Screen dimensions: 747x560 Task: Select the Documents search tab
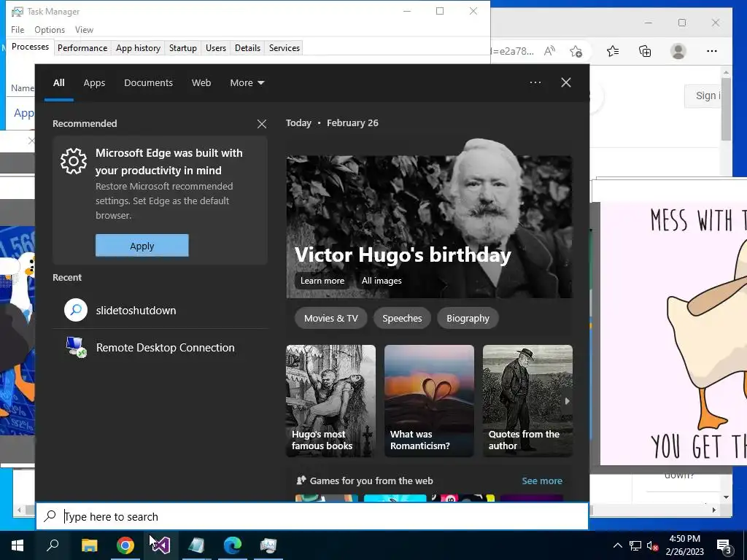(148, 83)
